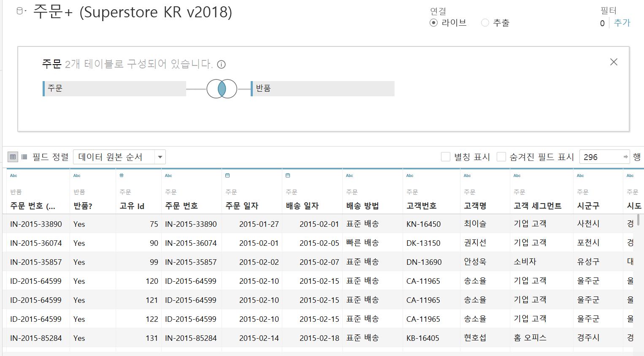Click date type icon of 주문 일자 column
This screenshot has height=356, width=644.
[227, 175]
